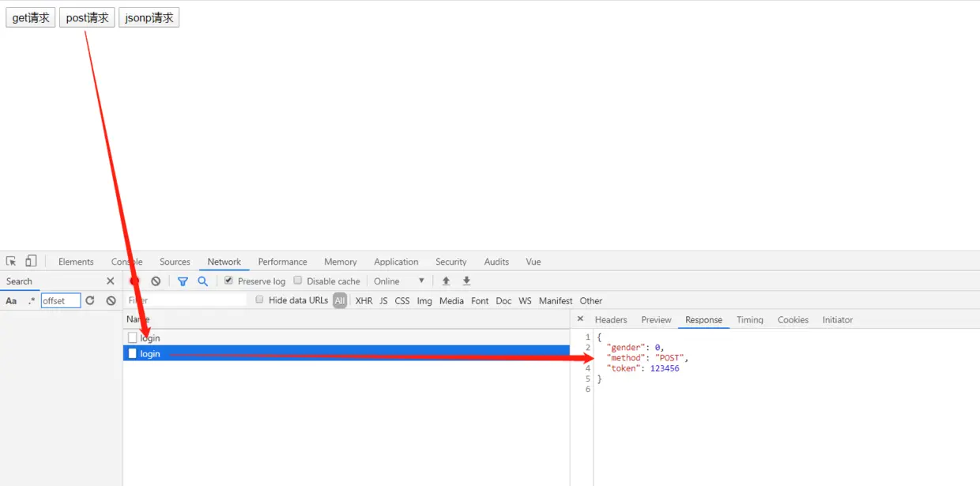Click the post请求 button
The image size is (980, 486).
(87, 17)
